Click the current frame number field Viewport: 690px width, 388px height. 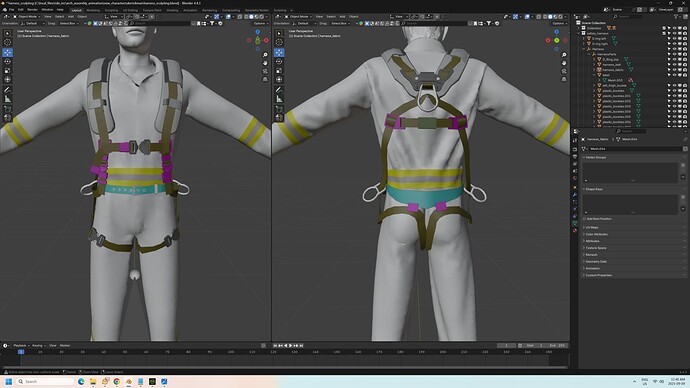pyautogui.click(x=506, y=345)
